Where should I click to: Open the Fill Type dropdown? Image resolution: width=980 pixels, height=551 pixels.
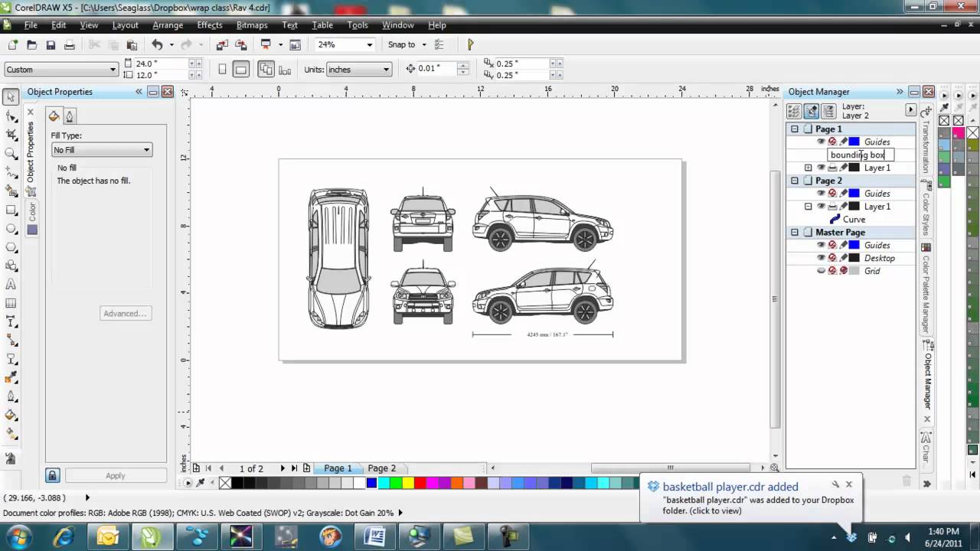click(101, 150)
